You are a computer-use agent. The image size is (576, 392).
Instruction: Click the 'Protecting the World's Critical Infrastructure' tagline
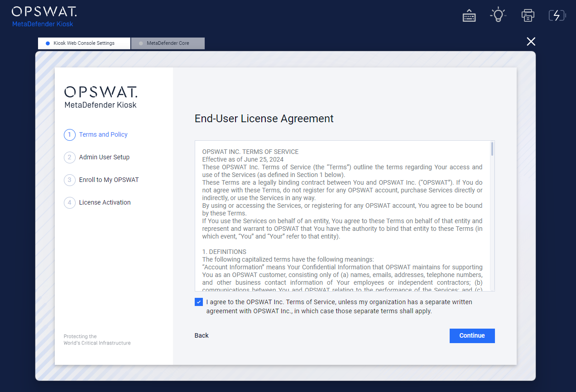[97, 340]
